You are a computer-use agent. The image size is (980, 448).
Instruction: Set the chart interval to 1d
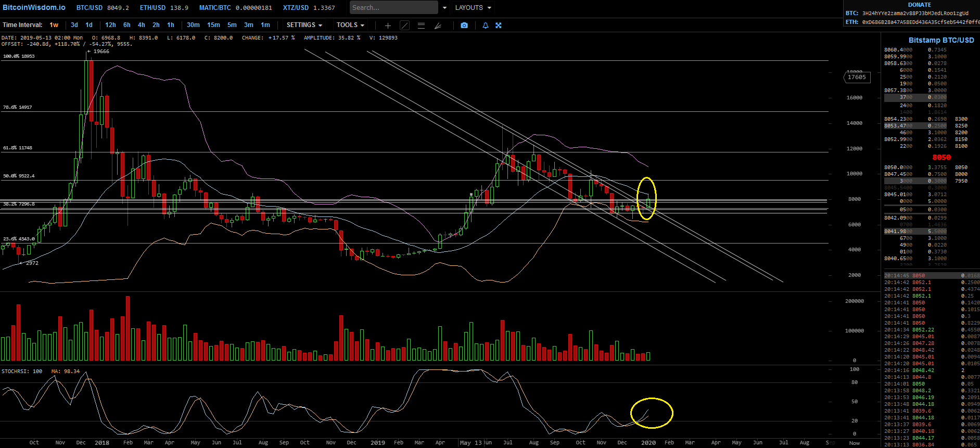click(89, 25)
